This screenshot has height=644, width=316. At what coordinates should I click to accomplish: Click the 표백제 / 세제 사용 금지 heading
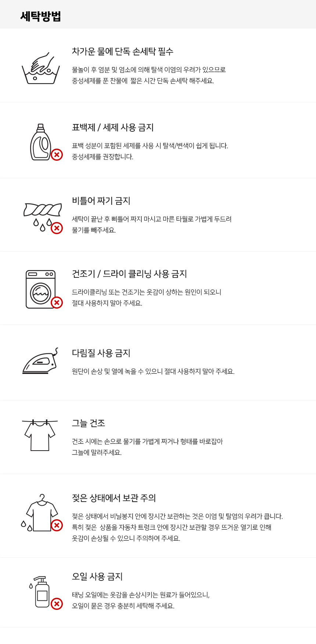tap(113, 127)
